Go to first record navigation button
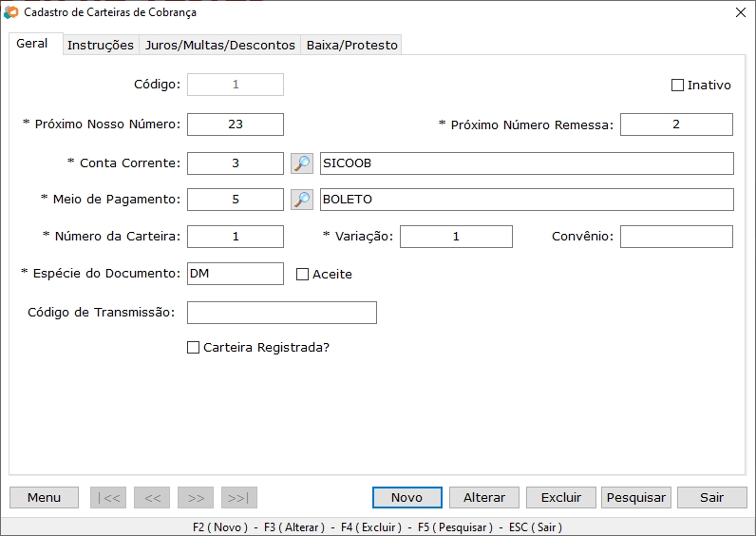Screen dimensions: 756x536 point(107,498)
